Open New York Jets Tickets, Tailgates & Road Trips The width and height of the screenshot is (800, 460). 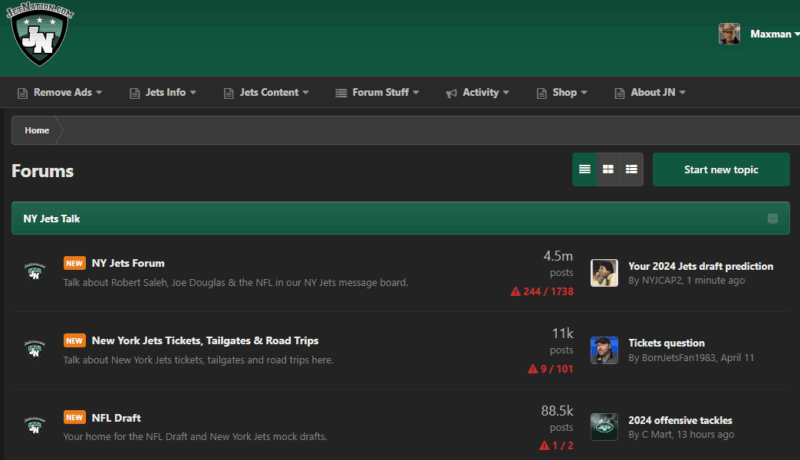pyautogui.click(x=205, y=341)
